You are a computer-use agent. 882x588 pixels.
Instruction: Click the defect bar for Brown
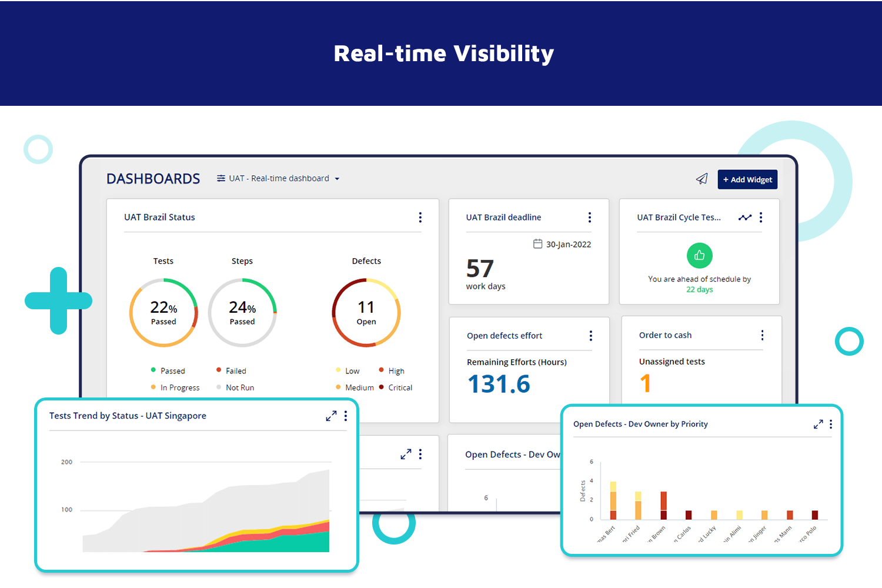click(664, 506)
